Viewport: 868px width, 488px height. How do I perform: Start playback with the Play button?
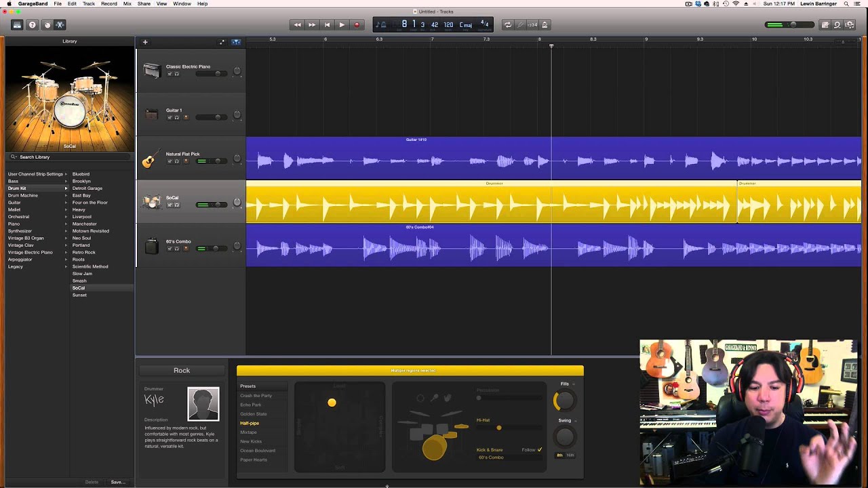tap(342, 25)
